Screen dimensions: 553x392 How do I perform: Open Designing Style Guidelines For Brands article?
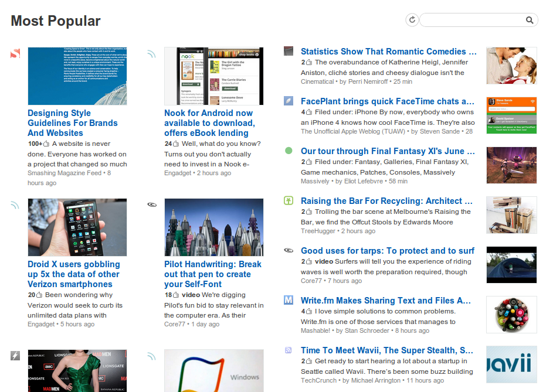coord(73,123)
